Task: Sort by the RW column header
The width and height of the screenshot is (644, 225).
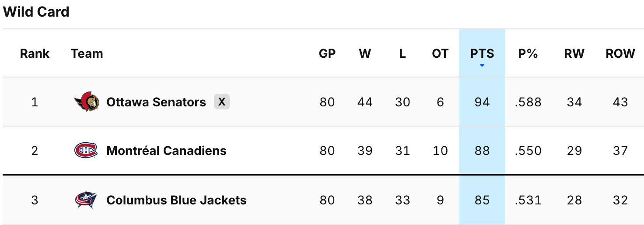Action: pyautogui.click(x=574, y=53)
